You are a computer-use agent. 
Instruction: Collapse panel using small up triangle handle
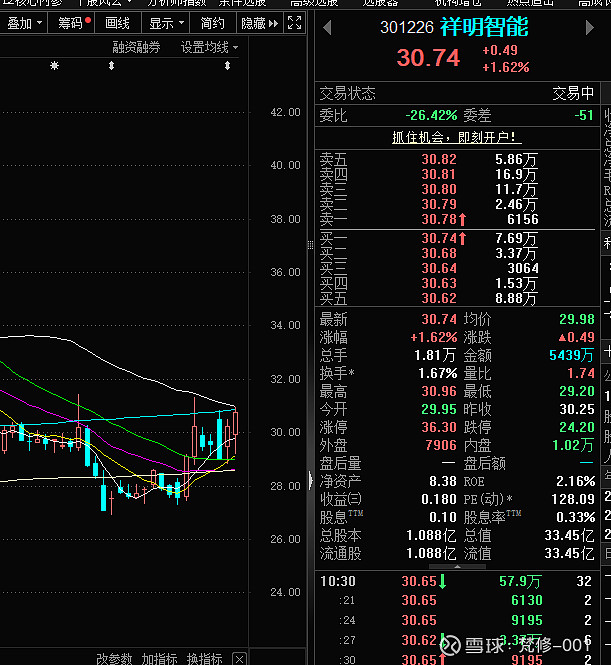coord(458,567)
